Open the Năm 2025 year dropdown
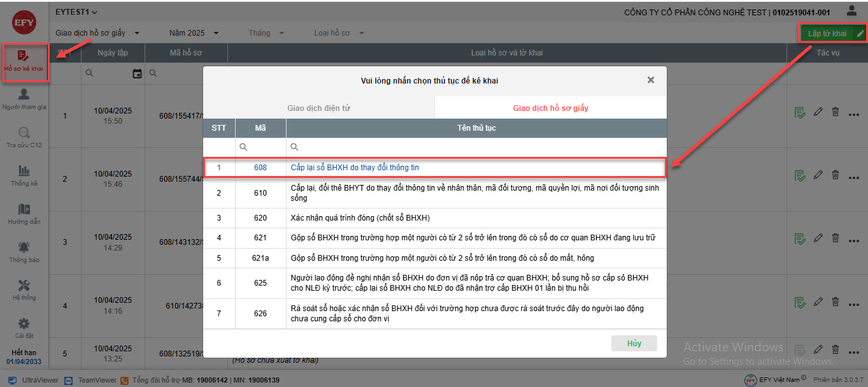Screen dimensions: 868x387 (x=194, y=33)
